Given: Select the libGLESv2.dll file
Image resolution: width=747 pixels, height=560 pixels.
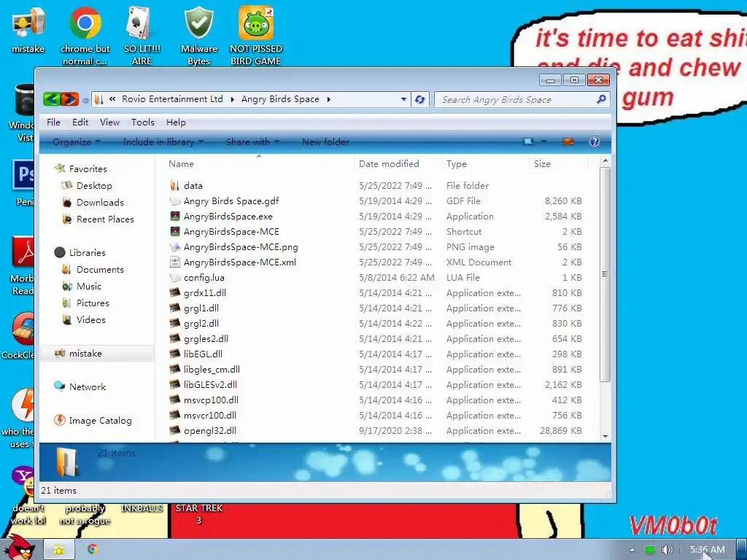Looking at the screenshot, I should [210, 384].
